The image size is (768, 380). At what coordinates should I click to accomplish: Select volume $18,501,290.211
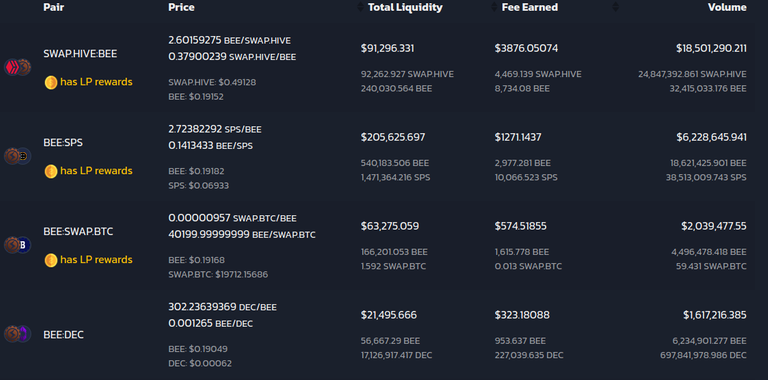pyautogui.click(x=712, y=48)
